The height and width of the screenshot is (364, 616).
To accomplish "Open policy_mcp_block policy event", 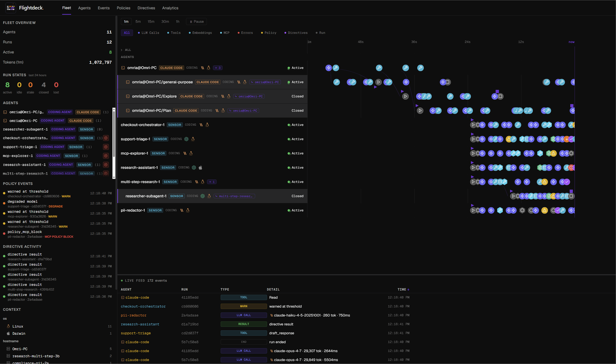I will pos(57,234).
